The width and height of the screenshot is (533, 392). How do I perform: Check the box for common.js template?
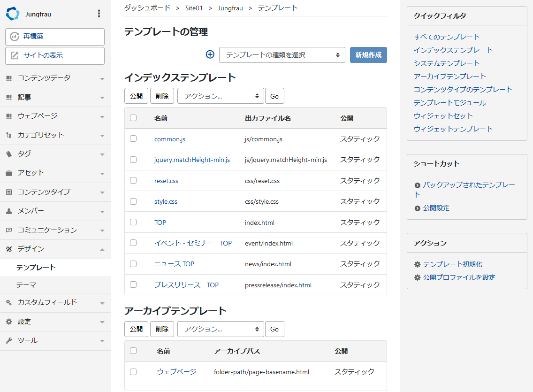coord(133,139)
